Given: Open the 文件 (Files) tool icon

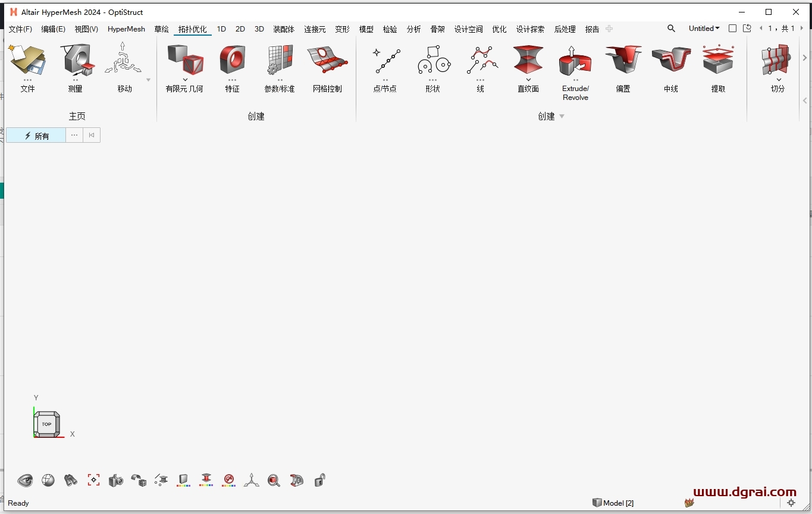Looking at the screenshot, I should (27, 60).
